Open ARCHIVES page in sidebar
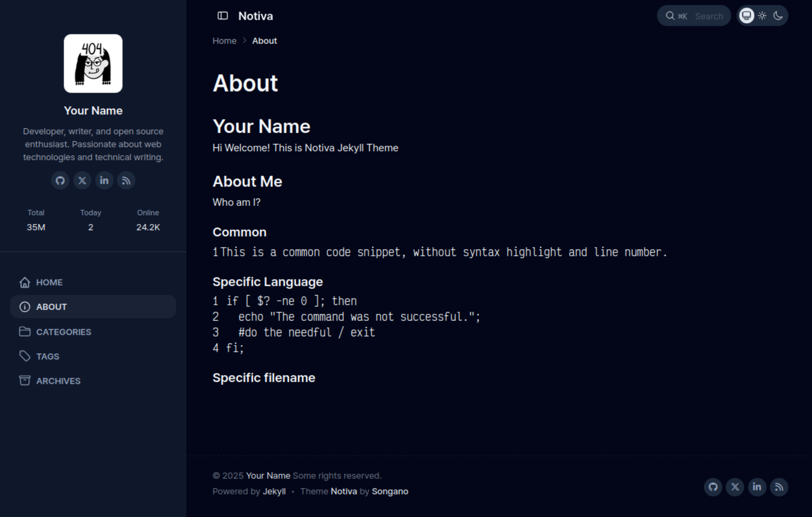This screenshot has height=517, width=812. click(x=58, y=381)
